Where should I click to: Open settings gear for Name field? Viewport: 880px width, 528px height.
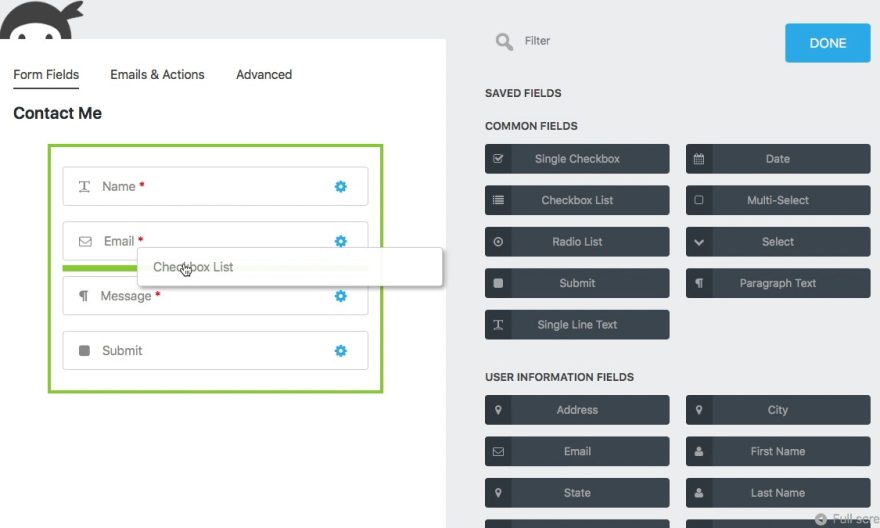tap(341, 186)
